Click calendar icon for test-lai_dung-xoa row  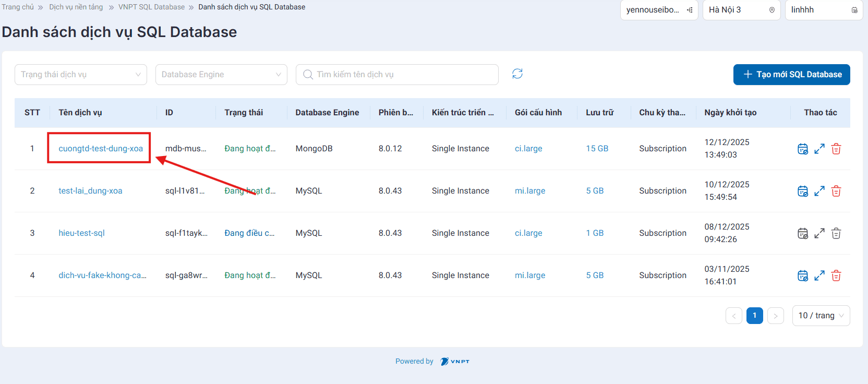pyautogui.click(x=803, y=191)
